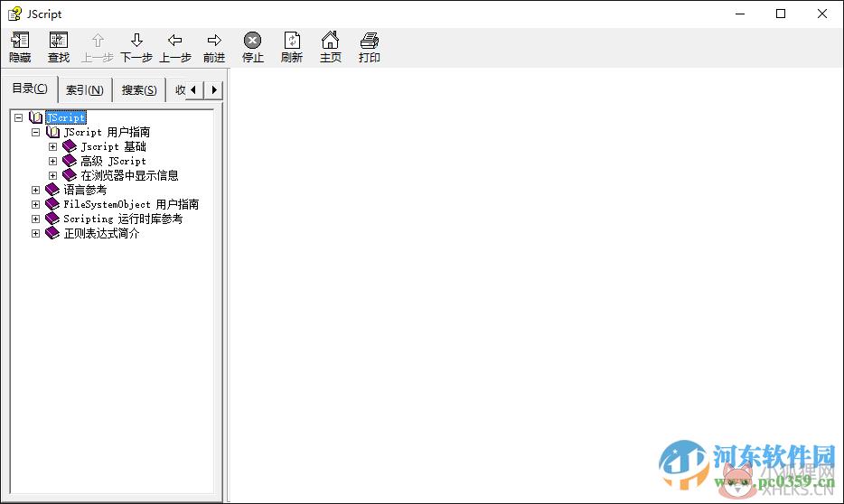Select the Scripting 运行时库参考 label
This screenshot has width=844, height=504.
click(123, 219)
